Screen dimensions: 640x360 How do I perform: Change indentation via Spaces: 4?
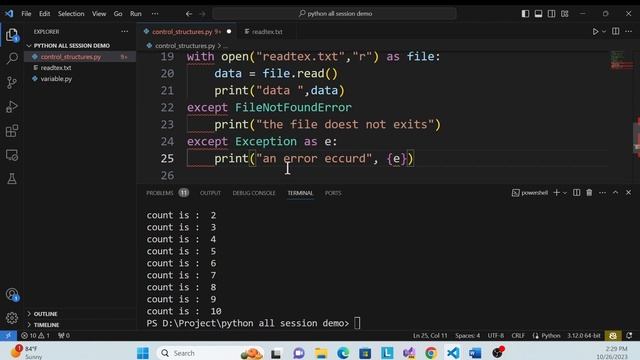pyautogui.click(x=467, y=336)
